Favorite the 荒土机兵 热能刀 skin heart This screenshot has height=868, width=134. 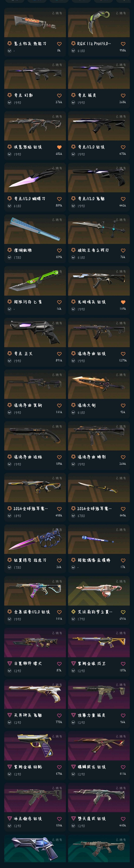tap(59, 44)
